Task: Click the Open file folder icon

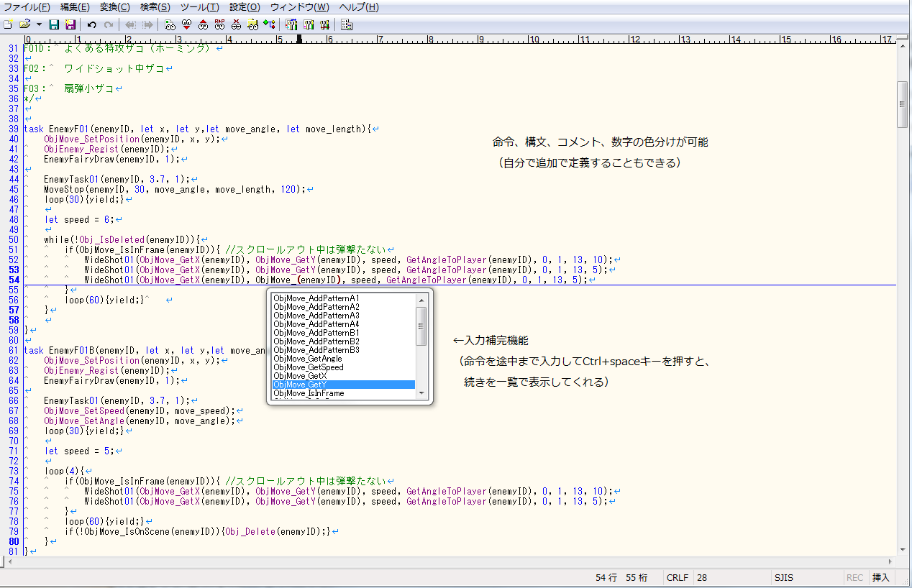Action: pos(24,24)
